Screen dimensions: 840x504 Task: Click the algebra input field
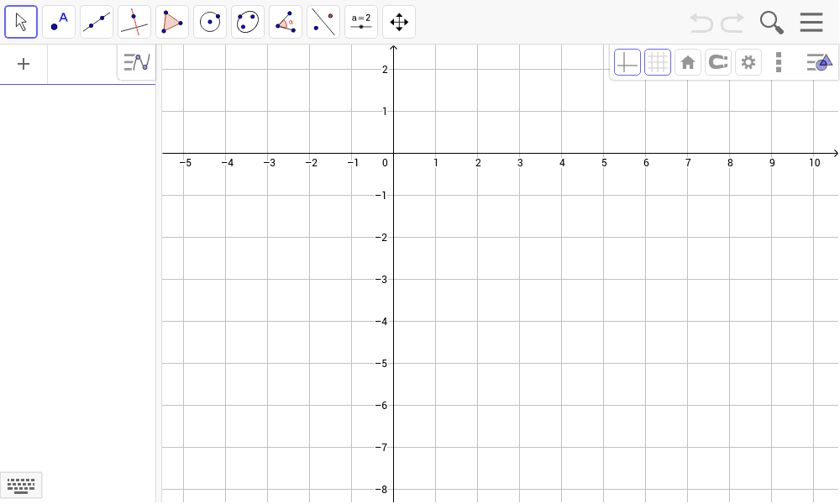pos(82,65)
